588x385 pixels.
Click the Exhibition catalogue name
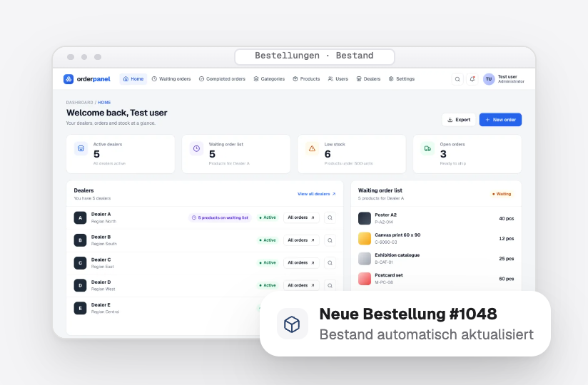[x=397, y=255]
